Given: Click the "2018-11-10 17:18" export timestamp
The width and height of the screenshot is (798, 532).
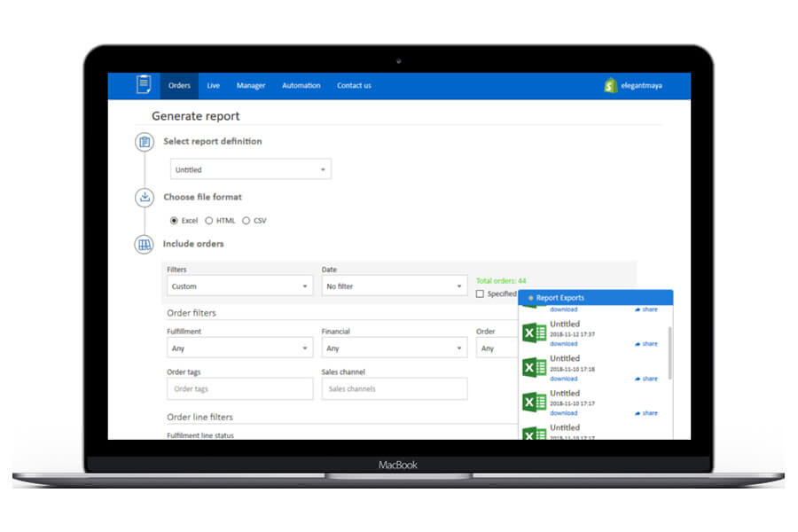Looking at the screenshot, I should click(572, 369).
